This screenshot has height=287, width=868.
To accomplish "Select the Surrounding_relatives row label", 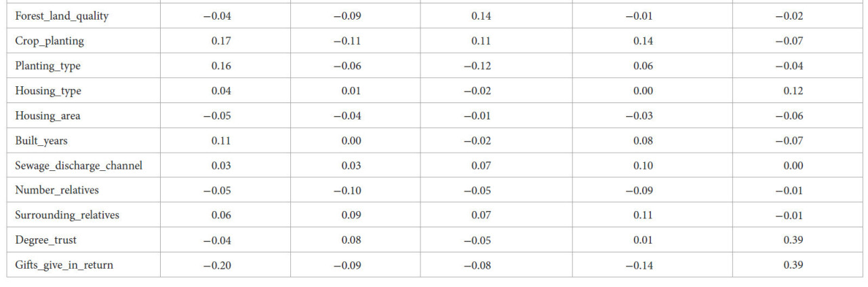I will click(67, 215).
